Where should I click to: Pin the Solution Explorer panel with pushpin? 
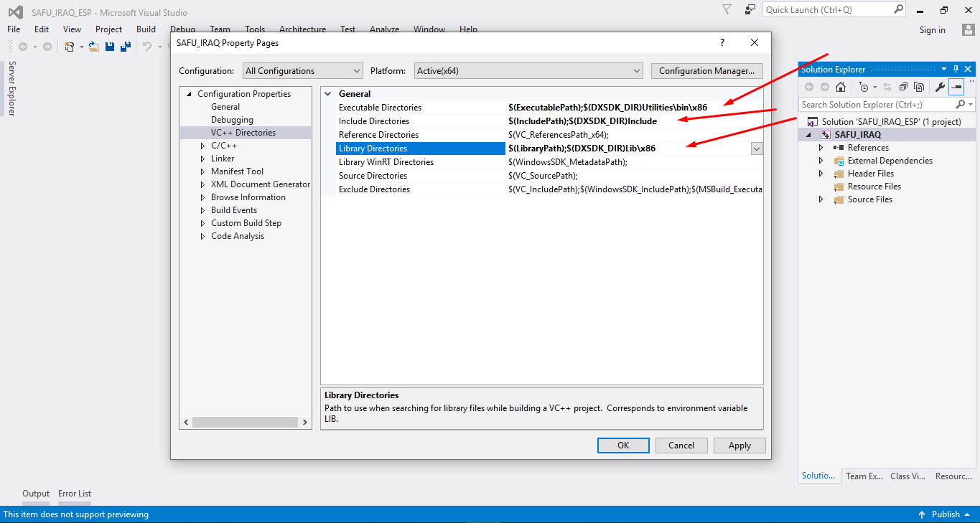tap(956, 70)
